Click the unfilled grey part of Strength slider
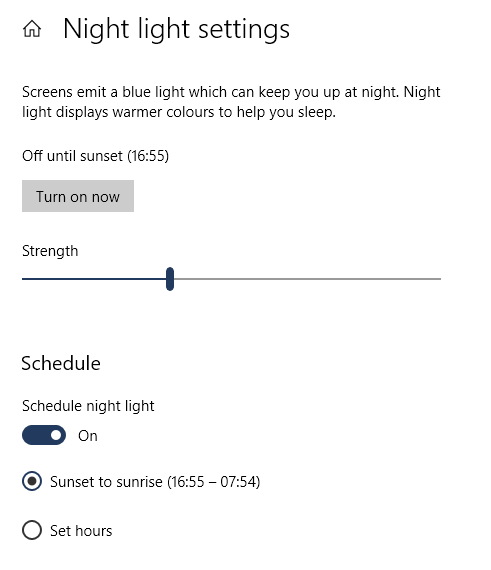Image resolution: width=491 pixels, height=570 pixels. coord(307,279)
